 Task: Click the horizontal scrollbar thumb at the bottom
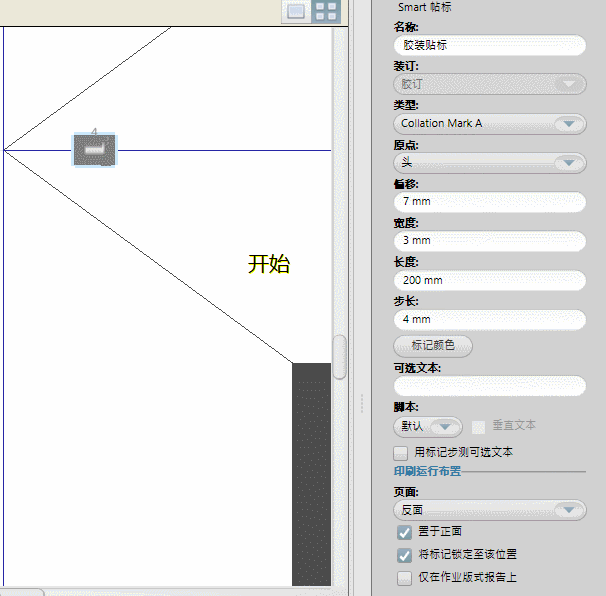pyautogui.click(x=21, y=592)
